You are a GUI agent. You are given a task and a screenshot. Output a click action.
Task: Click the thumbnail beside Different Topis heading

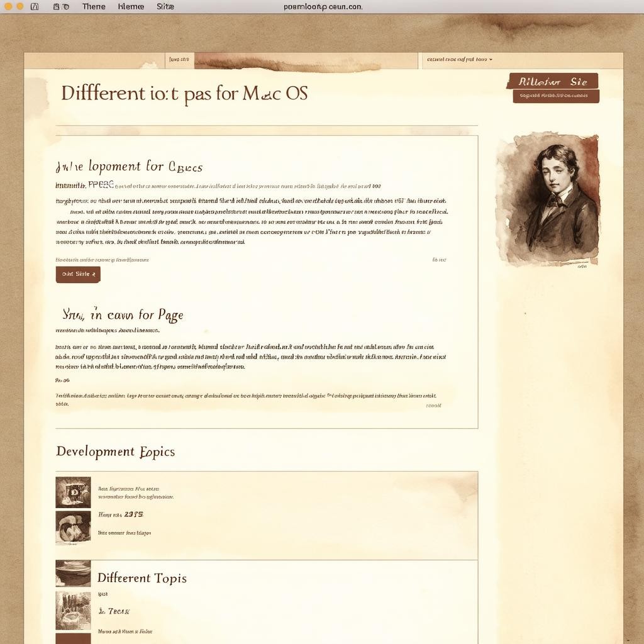(73, 573)
